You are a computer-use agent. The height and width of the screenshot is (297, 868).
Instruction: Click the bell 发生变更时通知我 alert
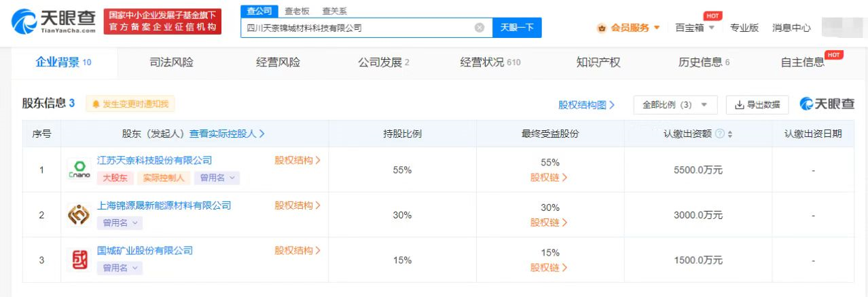[130, 104]
